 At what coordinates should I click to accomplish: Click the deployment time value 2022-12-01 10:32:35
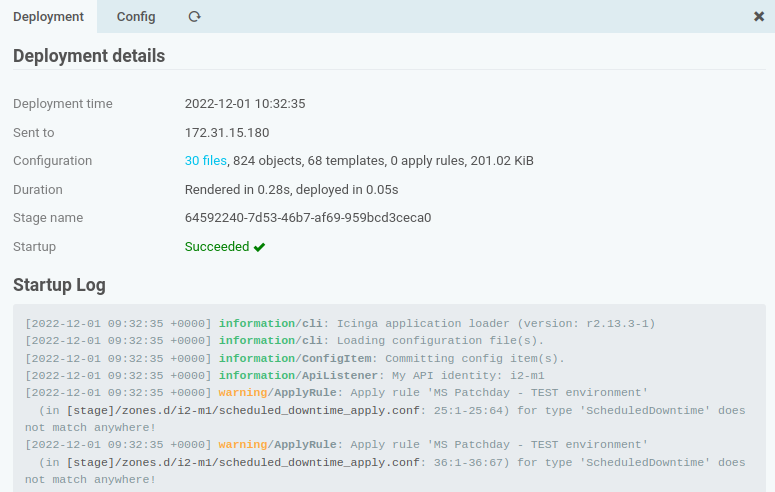(245, 104)
